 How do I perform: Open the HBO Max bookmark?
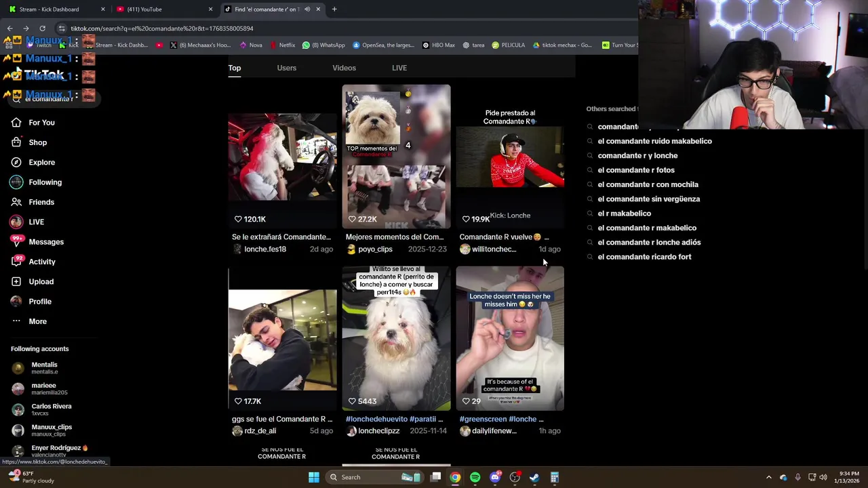pyautogui.click(x=438, y=45)
